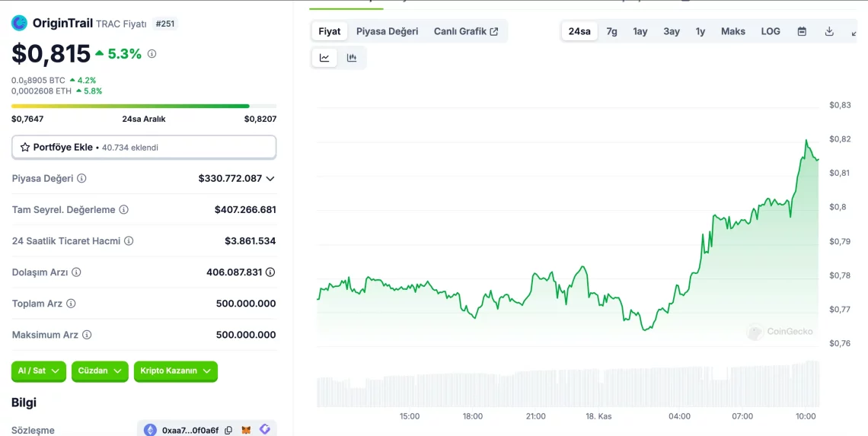Select the Maks time range
This screenshot has height=436, width=868.
(733, 31)
